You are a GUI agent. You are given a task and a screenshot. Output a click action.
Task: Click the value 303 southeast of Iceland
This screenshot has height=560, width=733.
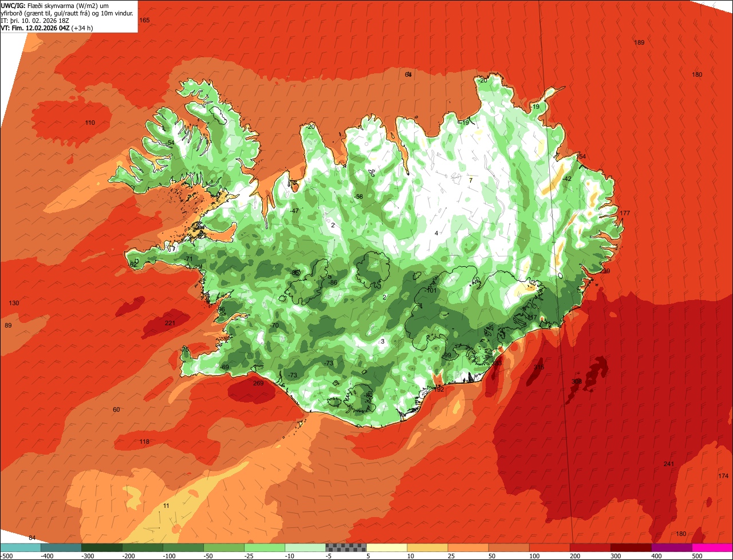point(577,381)
